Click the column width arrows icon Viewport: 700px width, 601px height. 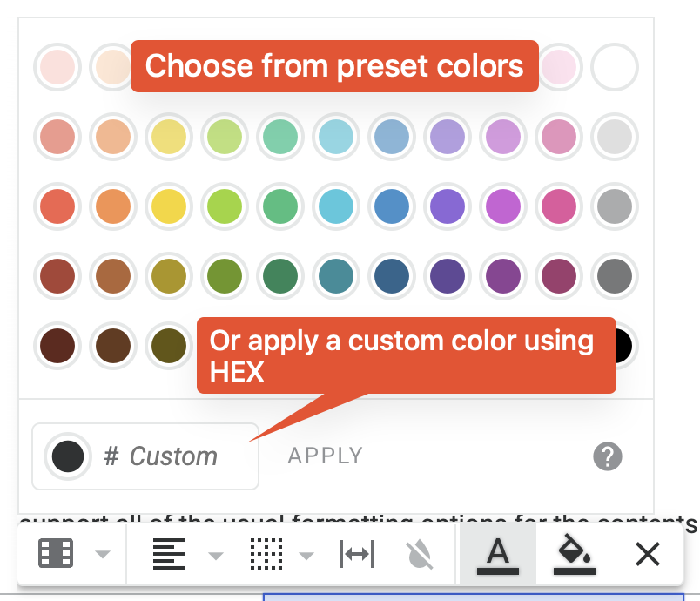click(x=357, y=554)
